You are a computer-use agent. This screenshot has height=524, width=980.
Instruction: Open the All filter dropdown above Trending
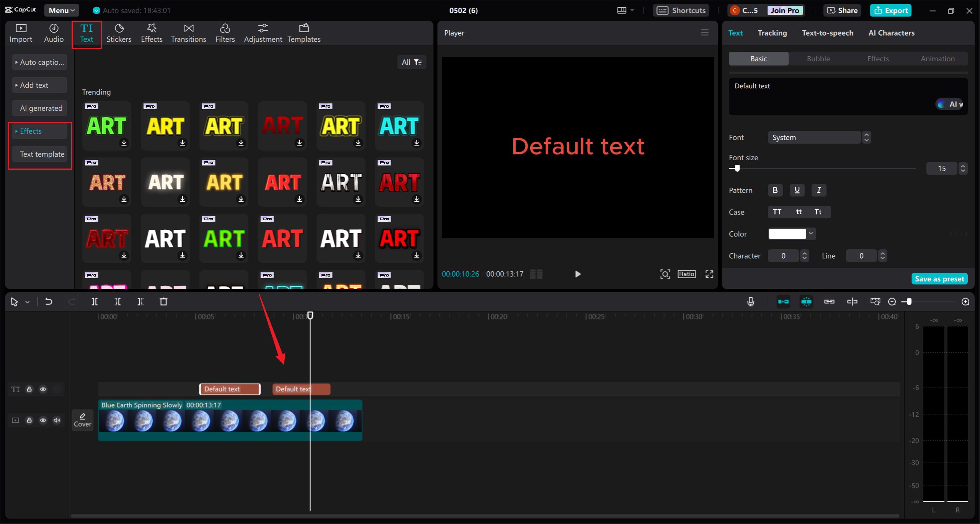coord(412,62)
